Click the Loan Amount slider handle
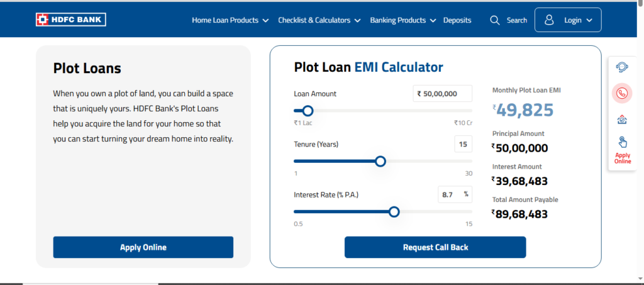This screenshot has width=644, height=285. coord(308,111)
